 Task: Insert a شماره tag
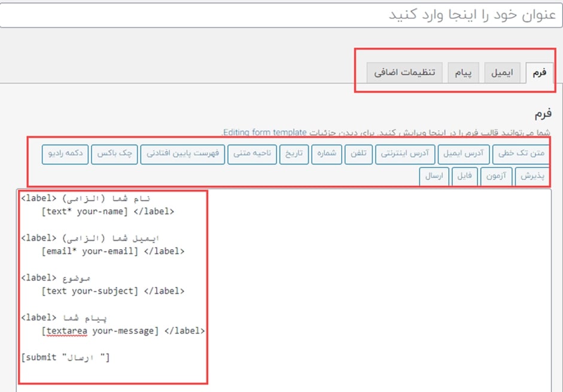(x=327, y=154)
